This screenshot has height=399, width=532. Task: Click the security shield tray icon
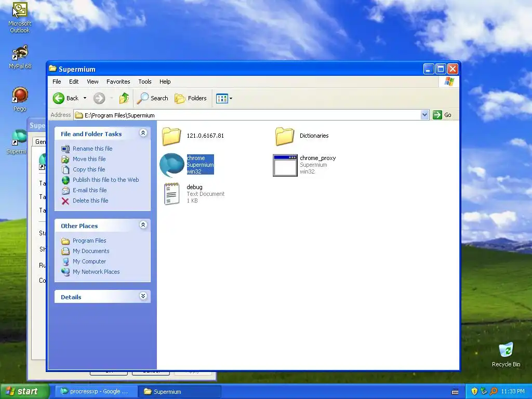pyautogui.click(x=474, y=392)
